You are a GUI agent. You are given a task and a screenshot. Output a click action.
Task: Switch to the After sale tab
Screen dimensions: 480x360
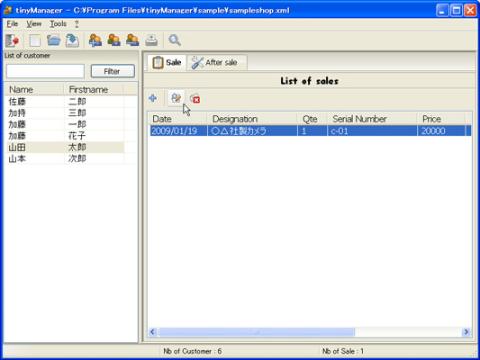click(217, 62)
